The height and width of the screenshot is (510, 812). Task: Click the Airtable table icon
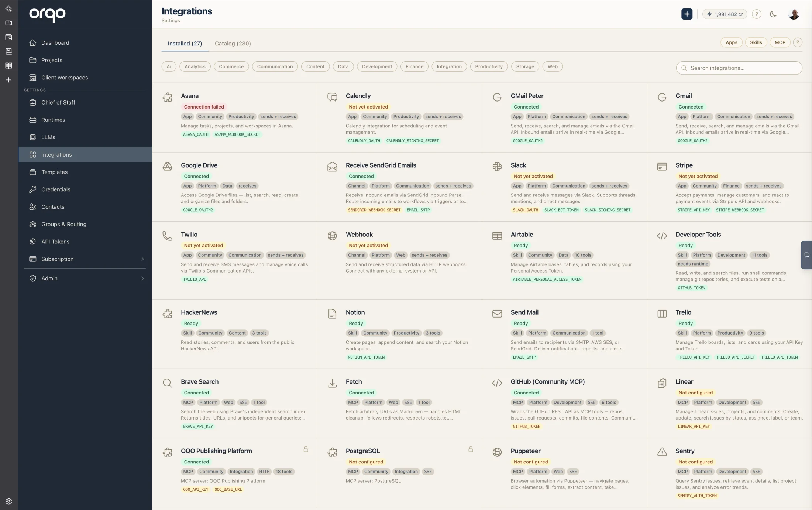coord(497,236)
